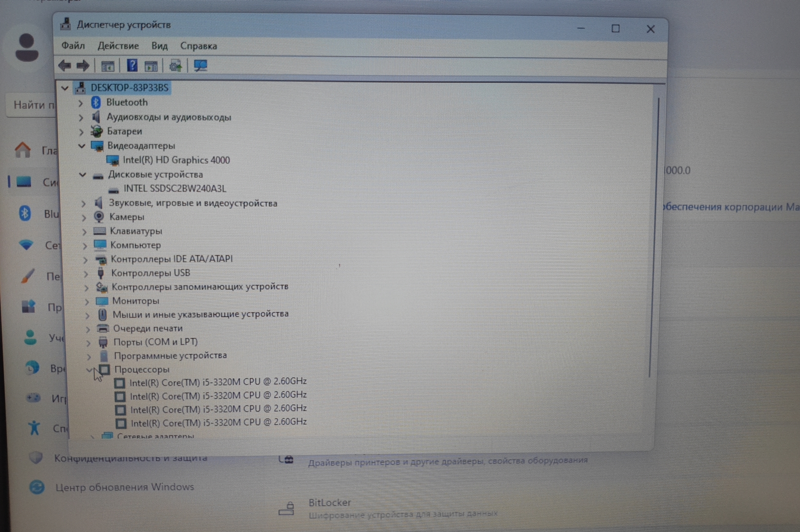Viewport: 800px width, 532px height.
Task: Select the Контроллеры USB plug icon
Action: [x=101, y=273]
